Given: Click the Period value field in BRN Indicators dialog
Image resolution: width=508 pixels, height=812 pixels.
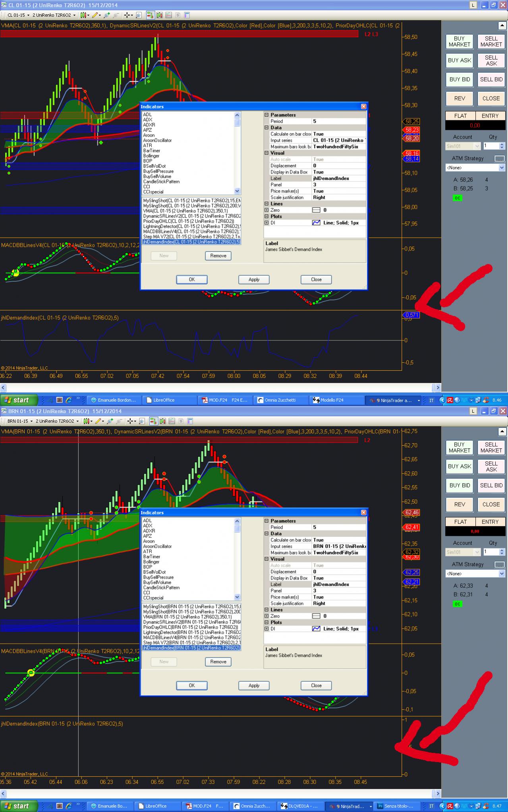Looking at the screenshot, I should tap(339, 527).
